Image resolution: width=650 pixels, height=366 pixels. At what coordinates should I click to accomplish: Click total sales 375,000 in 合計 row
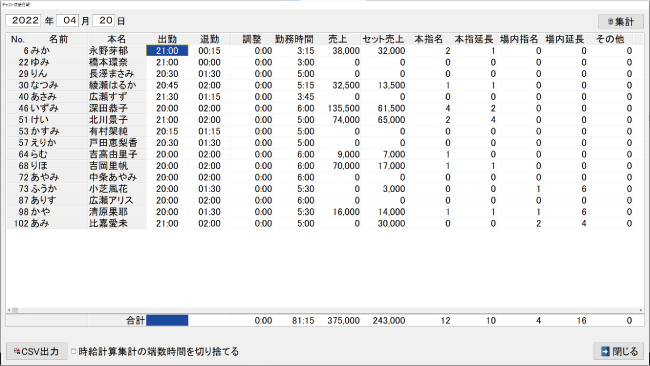click(x=344, y=320)
